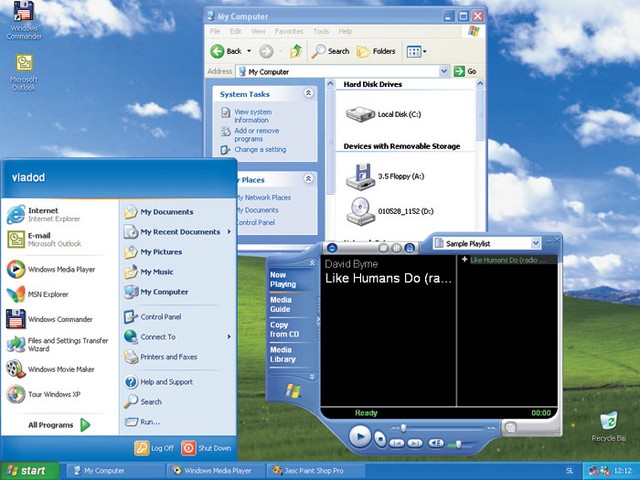Click the Start button on taskbar
This screenshot has width=640, height=480.
tap(29, 471)
